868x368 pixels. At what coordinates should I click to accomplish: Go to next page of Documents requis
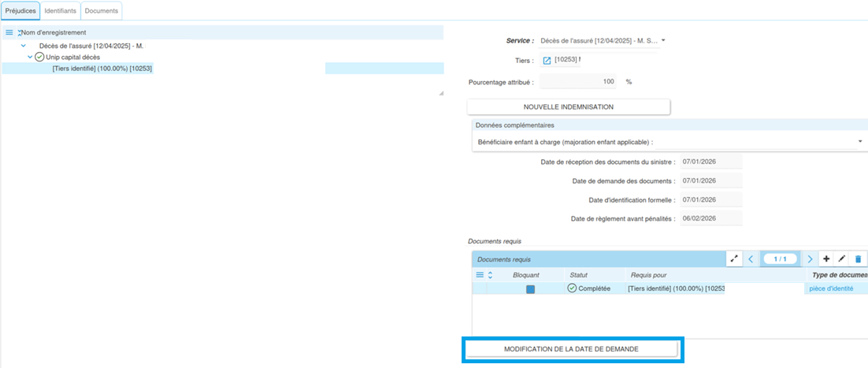point(809,258)
